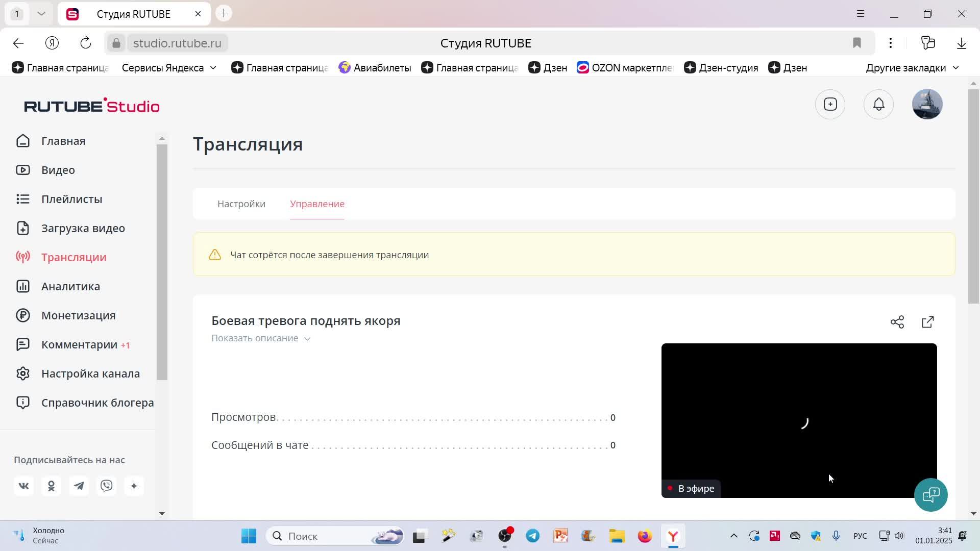The image size is (980, 551).
Task: Open the browser three-dot menu
Action: pos(891,43)
